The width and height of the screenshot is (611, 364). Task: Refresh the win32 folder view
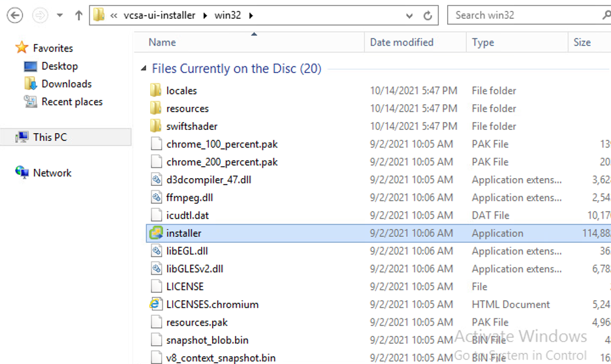tap(428, 16)
